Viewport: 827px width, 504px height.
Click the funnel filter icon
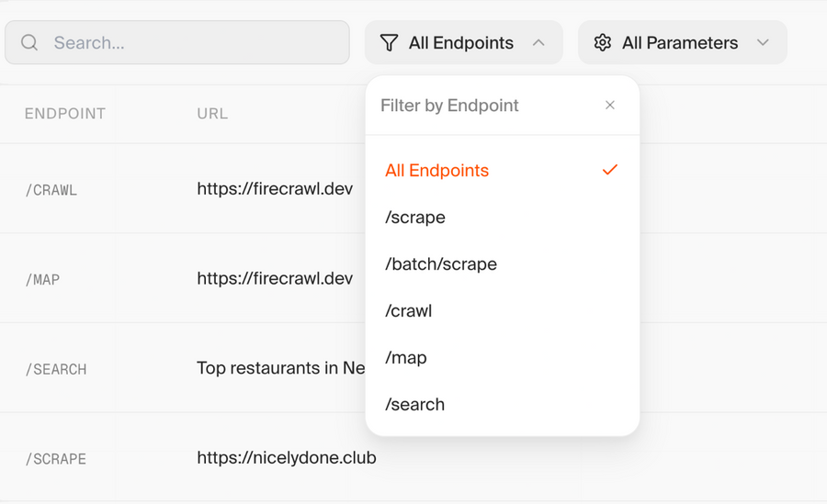[390, 43]
